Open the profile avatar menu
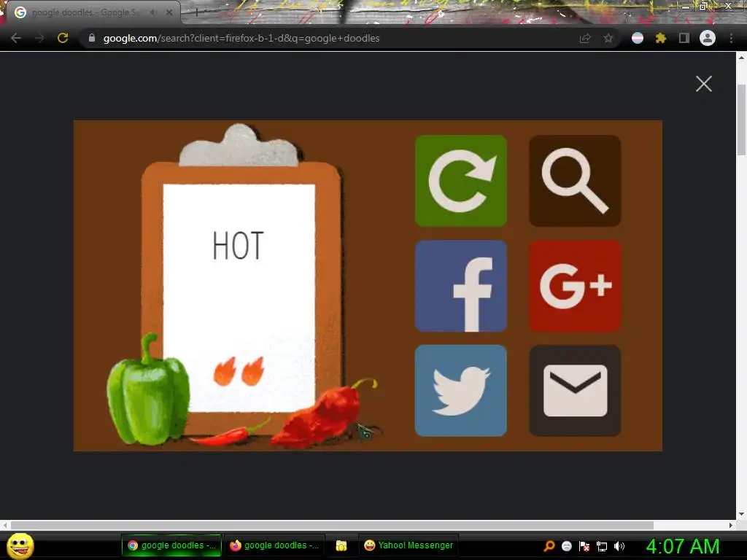747x560 pixels. tap(708, 38)
